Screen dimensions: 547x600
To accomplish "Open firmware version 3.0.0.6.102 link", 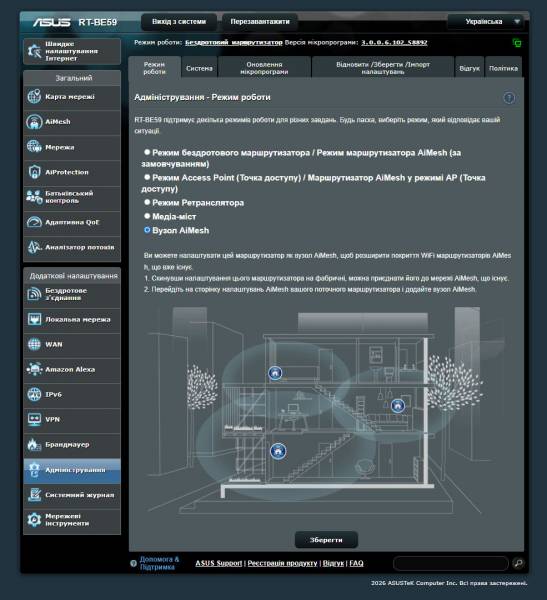I will [394, 42].
